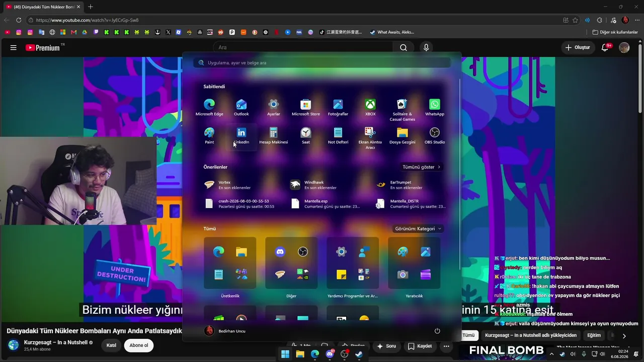Open recommended Vortex app
Image resolution: width=644 pixels, height=362 pixels.
point(227,185)
